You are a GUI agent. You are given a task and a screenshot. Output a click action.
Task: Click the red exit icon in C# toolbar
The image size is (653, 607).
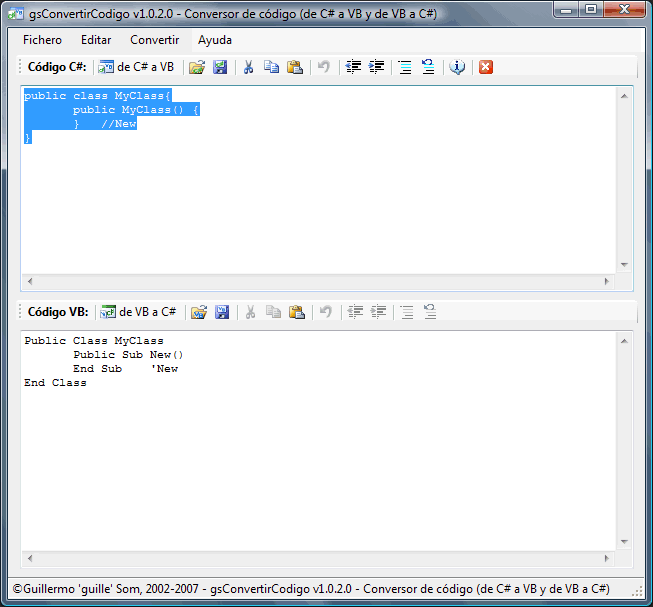pos(485,67)
